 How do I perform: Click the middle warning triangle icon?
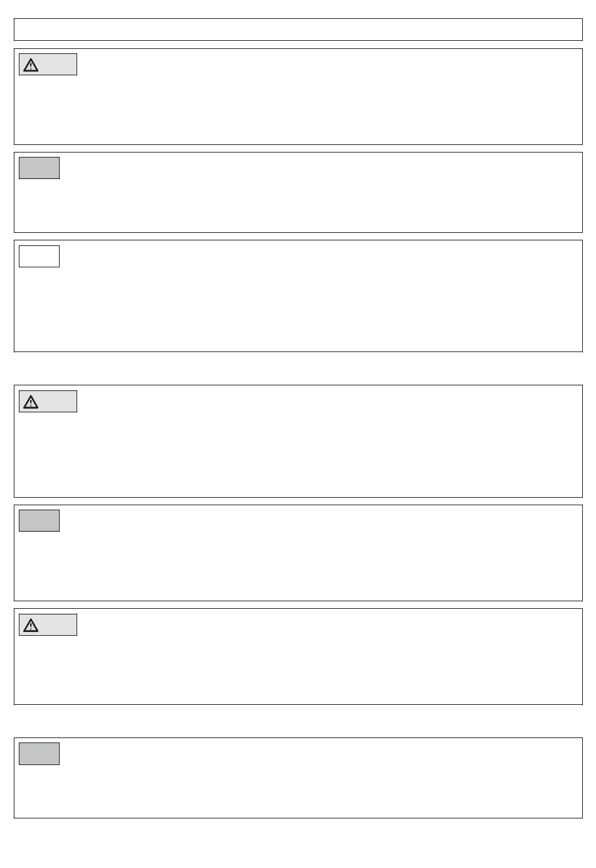[x=31, y=402]
